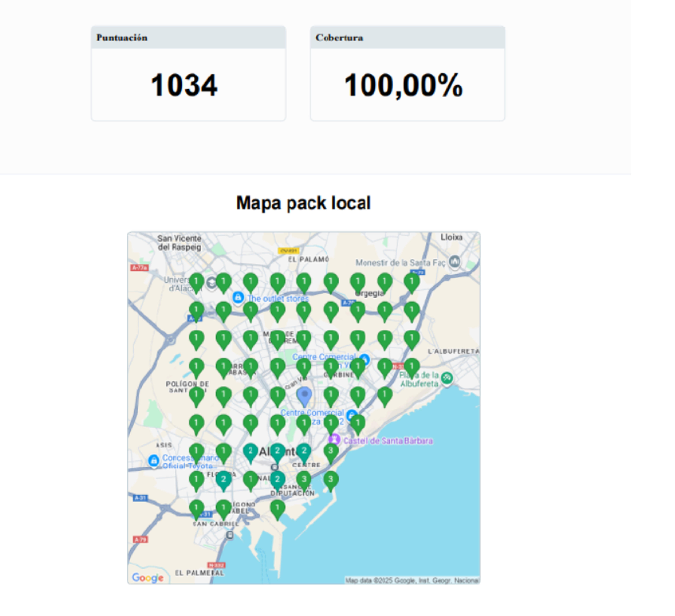The height and width of the screenshot is (616, 675).
Task: Select the Universitat d'Alacant graduation cap icon
Action: (x=212, y=283)
